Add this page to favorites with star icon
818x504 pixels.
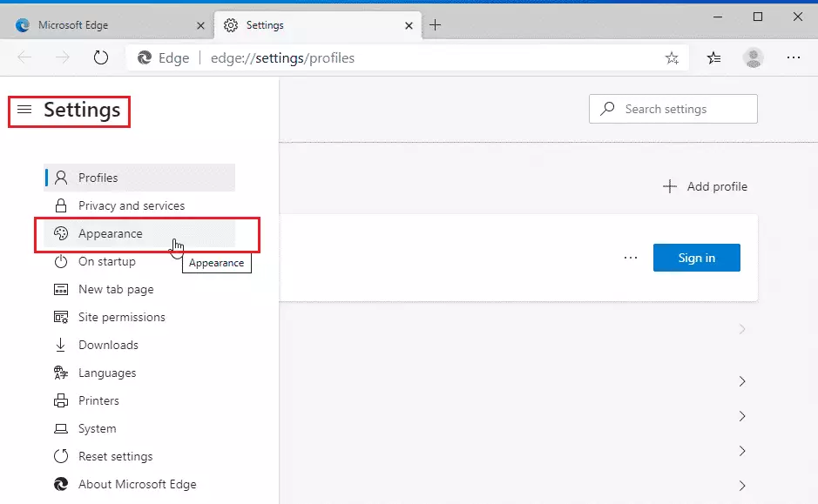pos(672,57)
